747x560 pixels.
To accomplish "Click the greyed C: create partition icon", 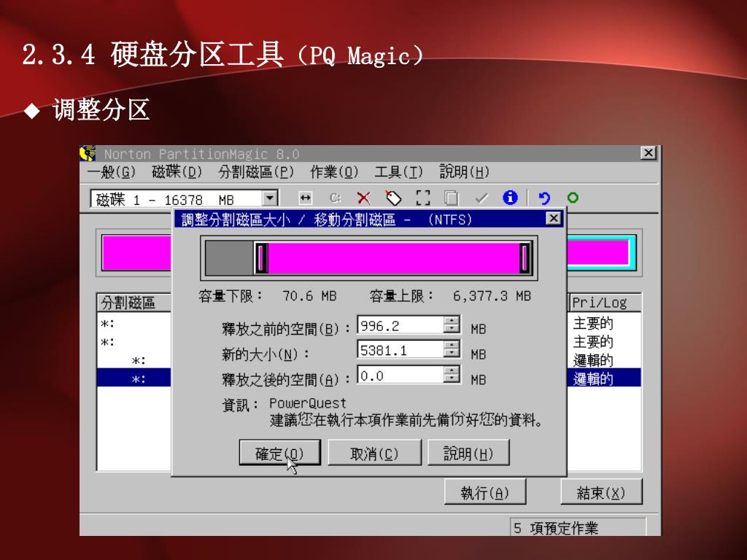I will [x=335, y=198].
